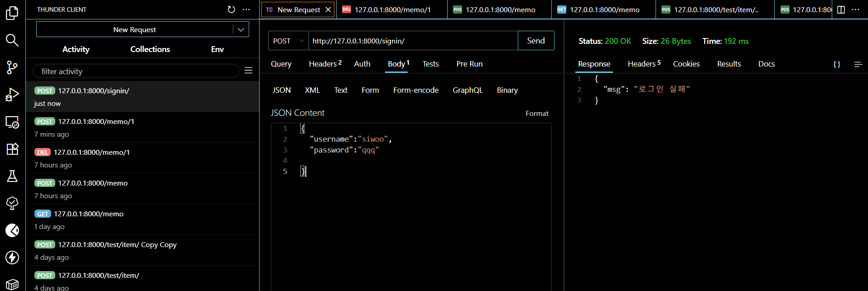Select the Text body type
868x291 pixels.
click(x=341, y=90)
